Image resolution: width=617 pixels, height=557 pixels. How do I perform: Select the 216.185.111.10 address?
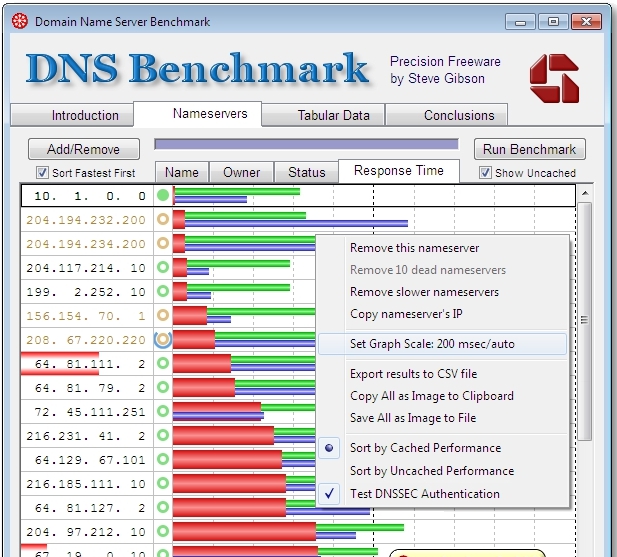pyautogui.click(x=86, y=484)
